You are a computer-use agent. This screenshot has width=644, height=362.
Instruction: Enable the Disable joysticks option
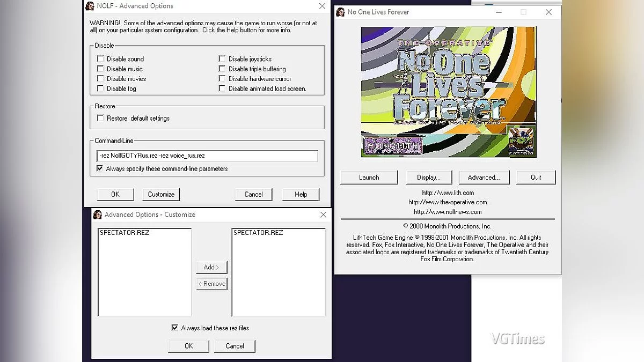222,59
